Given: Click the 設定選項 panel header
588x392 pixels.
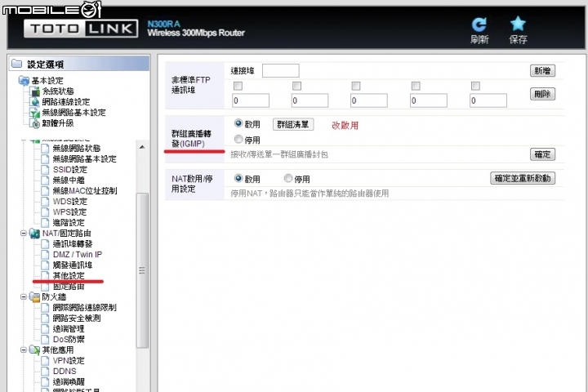Looking at the screenshot, I should pos(79,64).
